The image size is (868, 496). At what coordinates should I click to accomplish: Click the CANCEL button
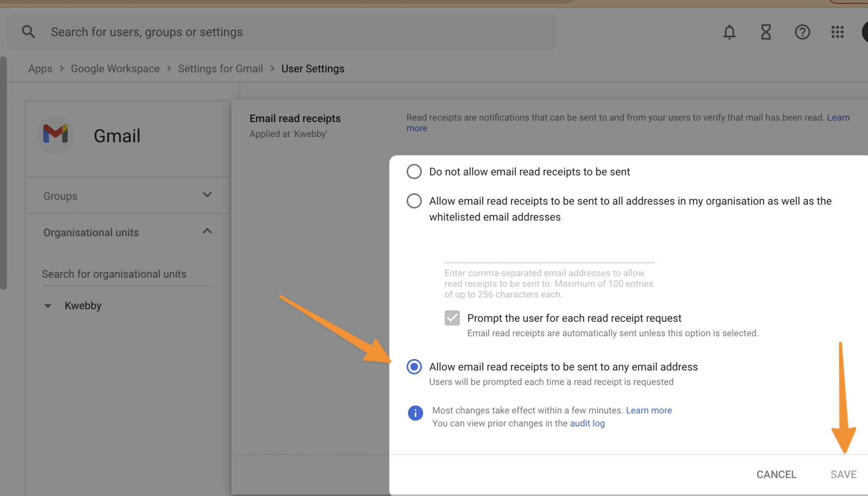(x=776, y=474)
